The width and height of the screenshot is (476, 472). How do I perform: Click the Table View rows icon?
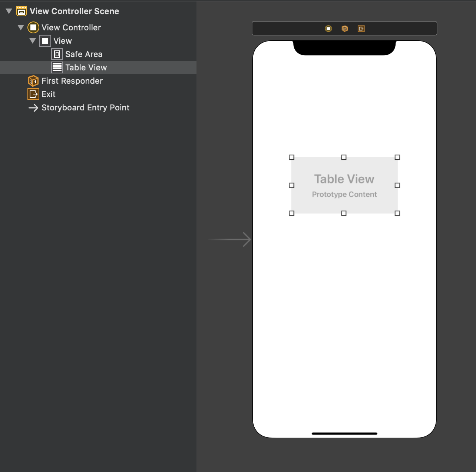[57, 67]
